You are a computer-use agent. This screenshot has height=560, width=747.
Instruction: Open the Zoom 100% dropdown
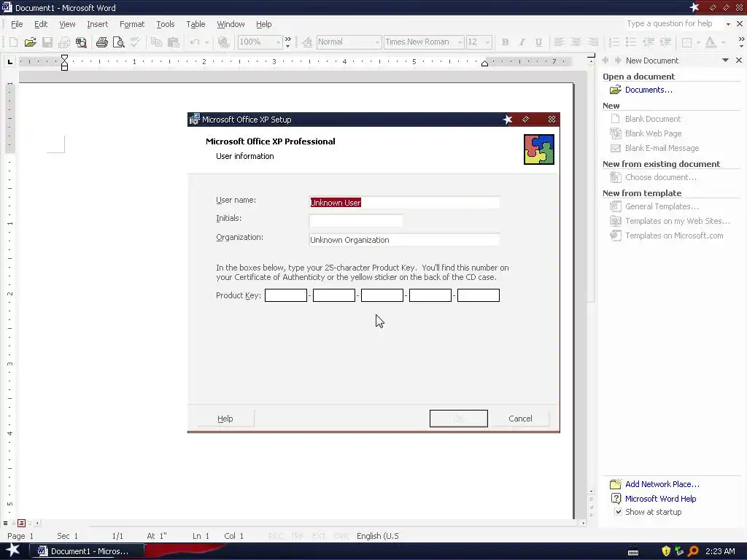278,42
